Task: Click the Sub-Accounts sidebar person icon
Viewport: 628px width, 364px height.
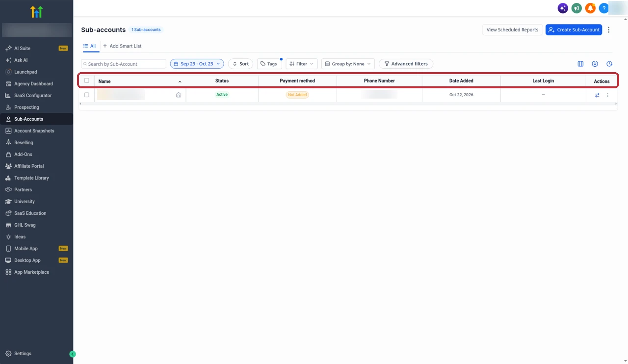Action: [x=8, y=119]
